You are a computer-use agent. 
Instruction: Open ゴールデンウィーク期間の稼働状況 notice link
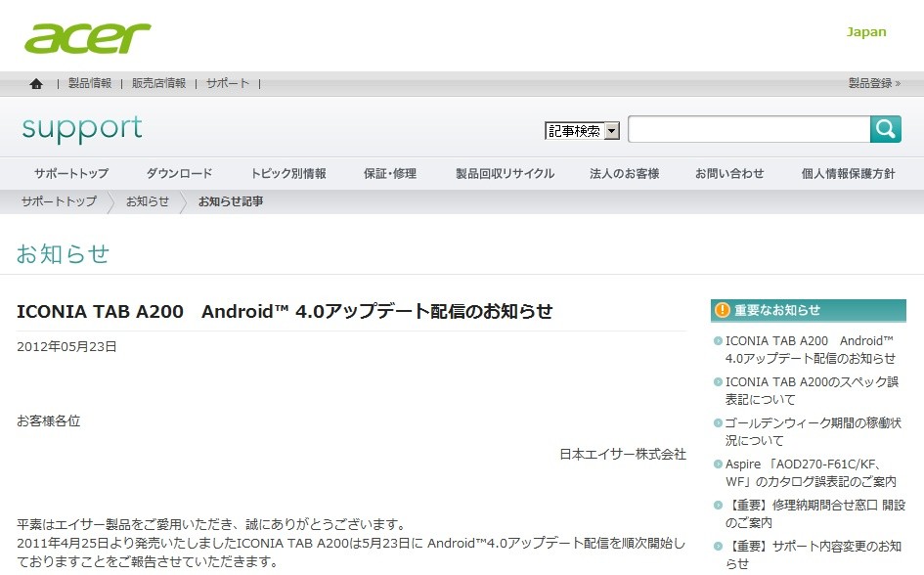point(813,431)
